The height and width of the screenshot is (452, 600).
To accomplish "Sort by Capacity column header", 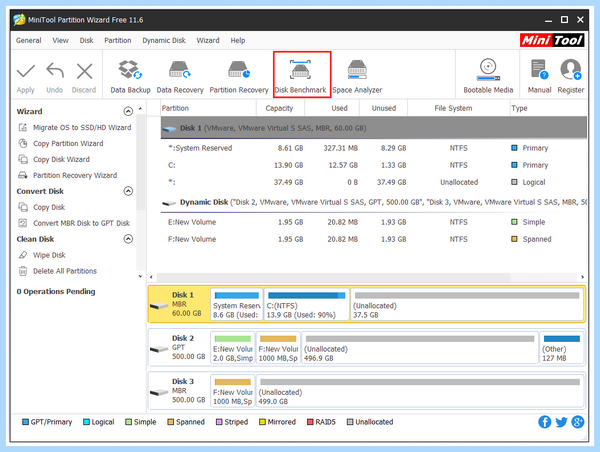I will click(x=280, y=108).
